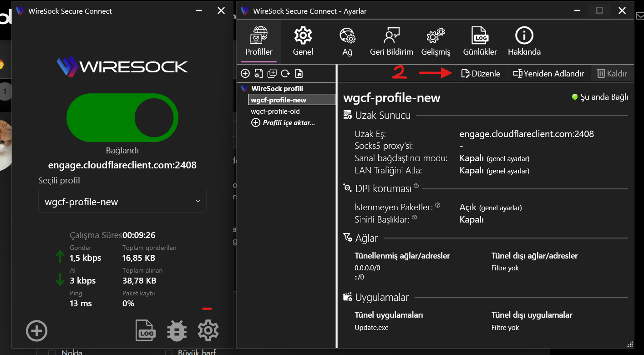The height and width of the screenshot is (355, 644).
Task: Click the WireSock logo in main window
Action: (122, 66)
